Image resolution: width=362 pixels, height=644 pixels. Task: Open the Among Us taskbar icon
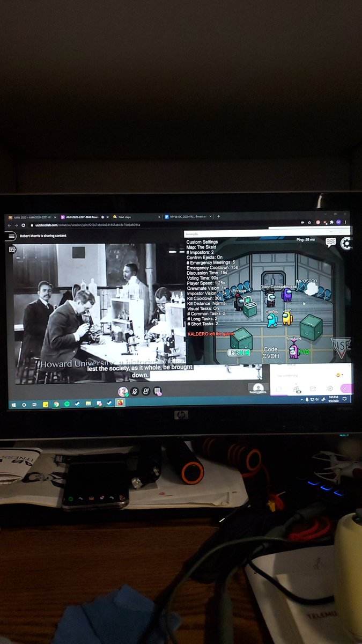point(121,402)
